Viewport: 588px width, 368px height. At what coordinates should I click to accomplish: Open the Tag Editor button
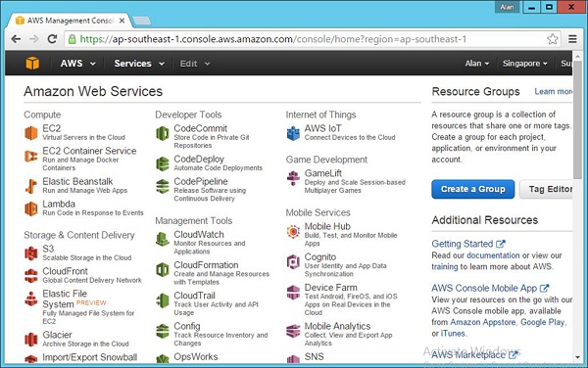click(x=547, y=189)
